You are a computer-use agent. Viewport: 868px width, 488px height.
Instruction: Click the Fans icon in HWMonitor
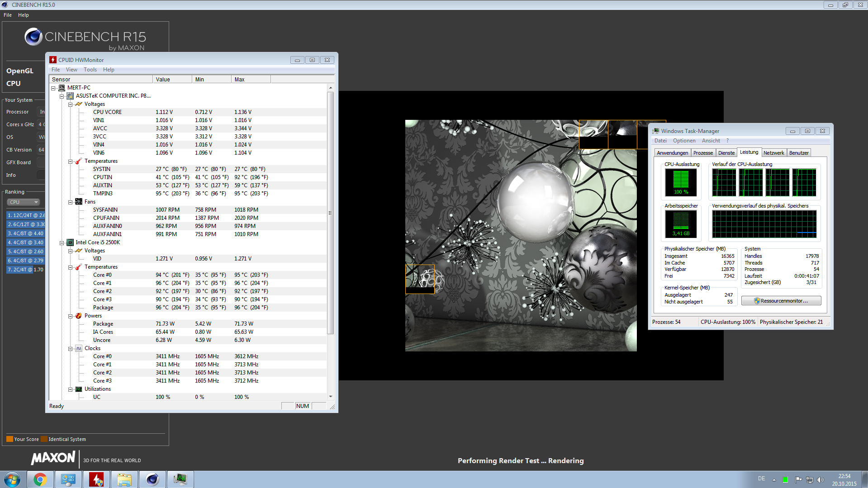79,202
